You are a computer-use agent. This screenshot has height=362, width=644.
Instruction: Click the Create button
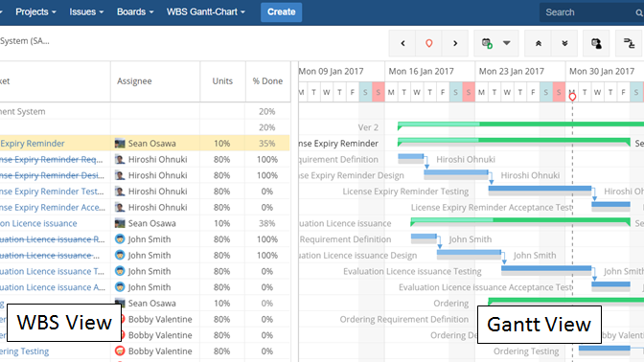coord(282,11)
